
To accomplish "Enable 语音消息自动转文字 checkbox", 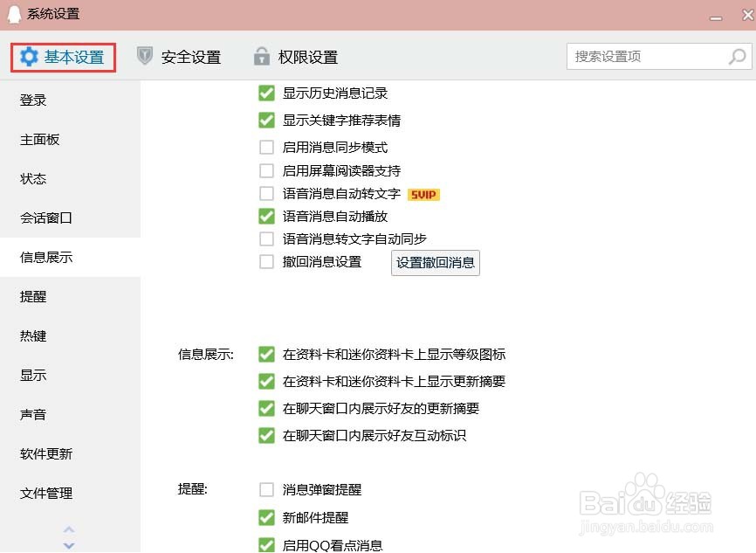I will pos(266,193).
